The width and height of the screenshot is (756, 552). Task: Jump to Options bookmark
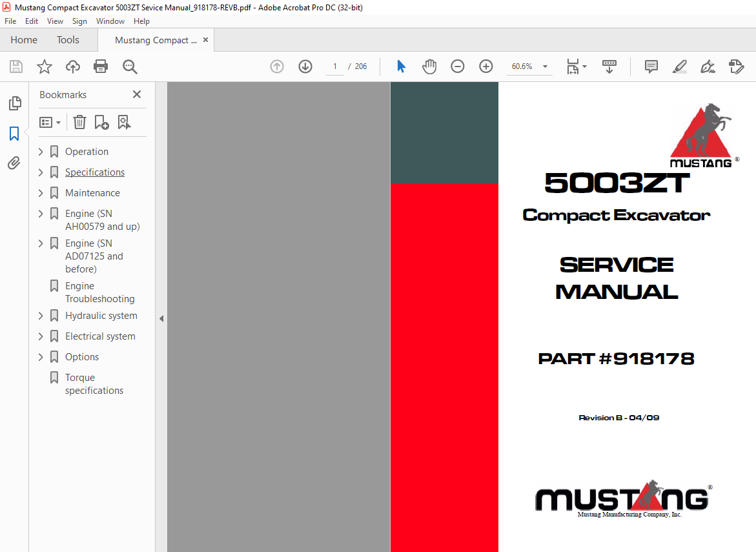[x=82, y=357]
